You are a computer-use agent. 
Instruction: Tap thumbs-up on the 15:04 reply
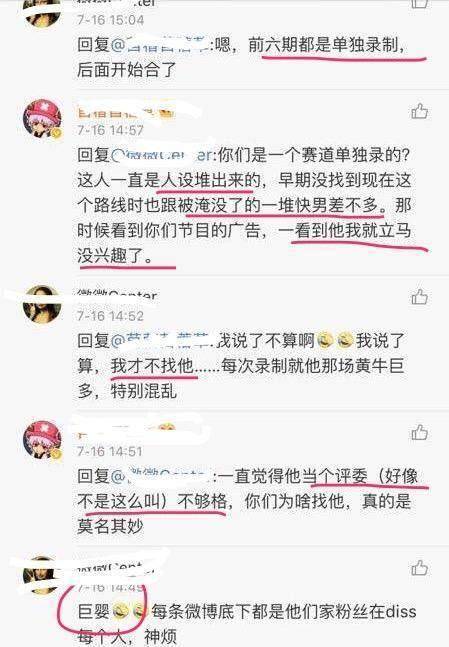click(419, 3)
